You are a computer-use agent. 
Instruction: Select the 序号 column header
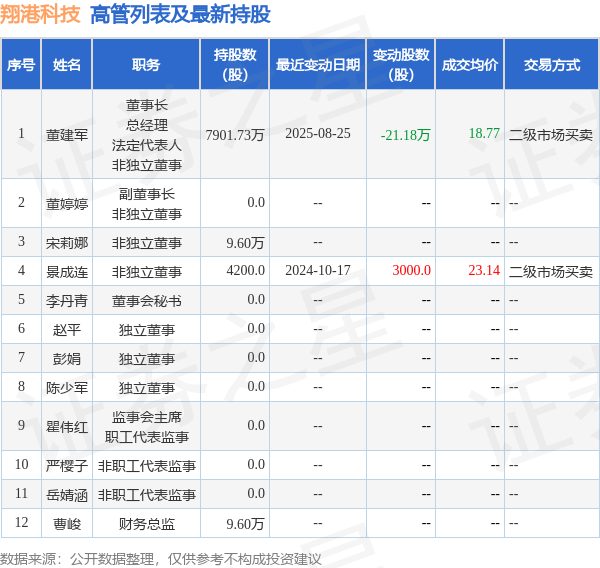(x=21, y=65)
